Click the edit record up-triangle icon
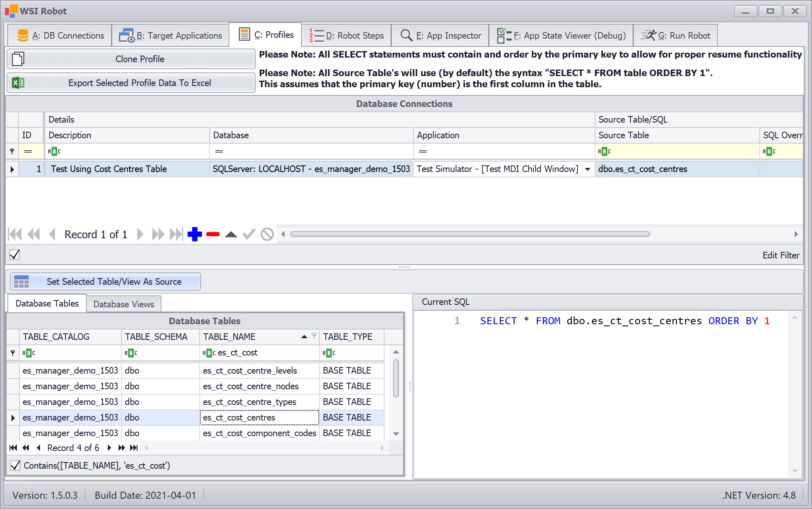The height and width of the screenshot is (509, 812). pos(231,234)
